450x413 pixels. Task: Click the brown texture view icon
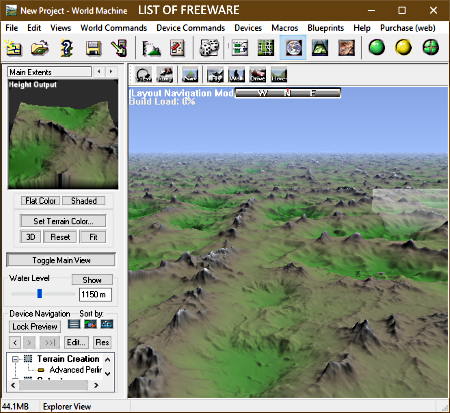(346, 48)
